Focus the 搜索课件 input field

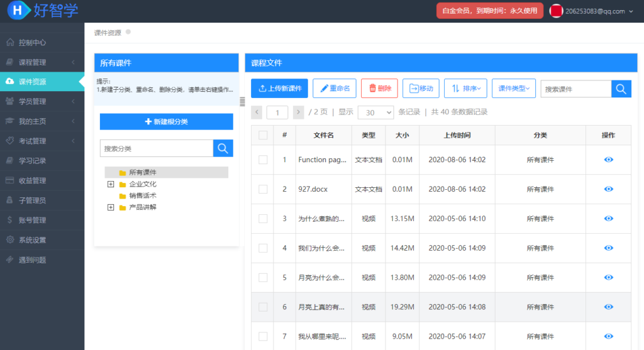(576, 89)
